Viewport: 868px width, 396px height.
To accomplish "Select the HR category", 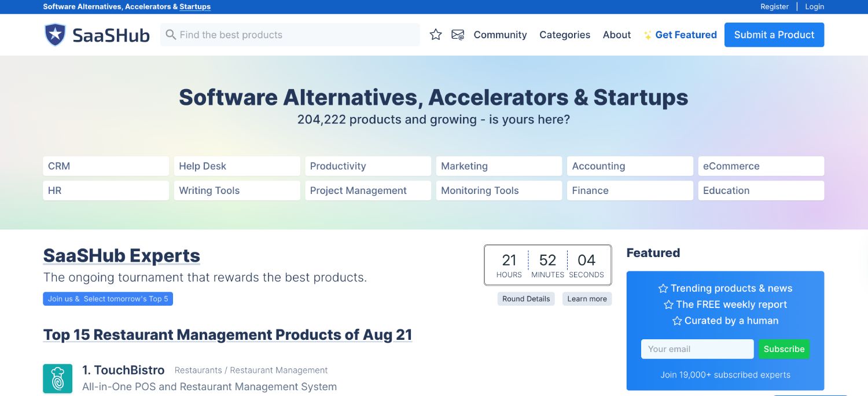I will [x=106, y=190].
